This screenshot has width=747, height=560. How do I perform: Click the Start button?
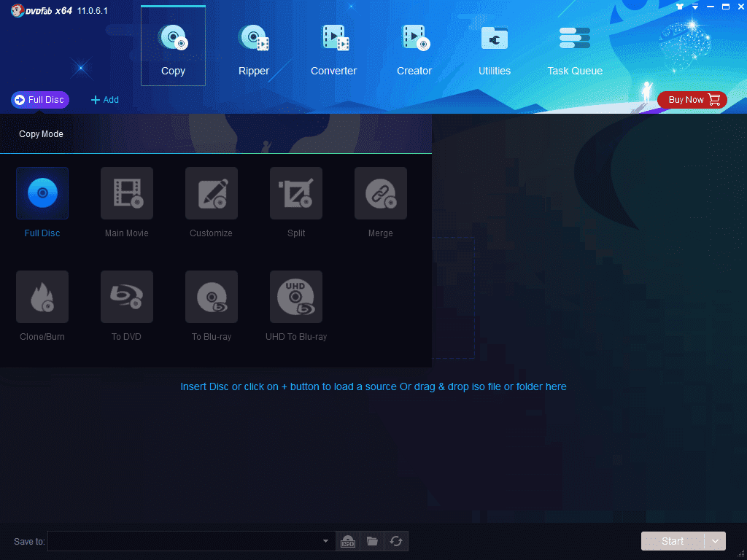click(673, 541)
